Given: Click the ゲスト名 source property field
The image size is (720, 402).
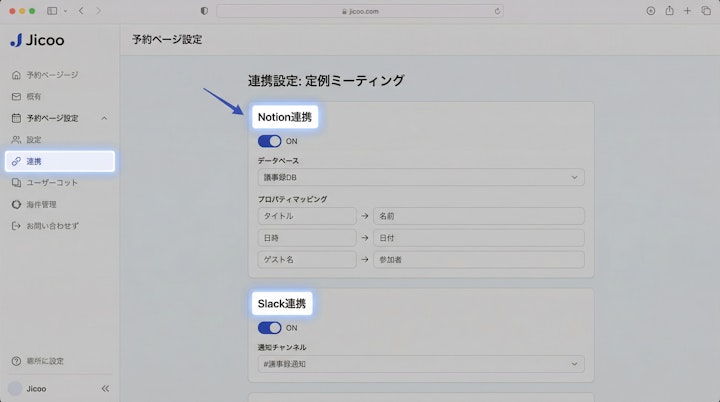Looking at the screenshot, I should 307,260.
